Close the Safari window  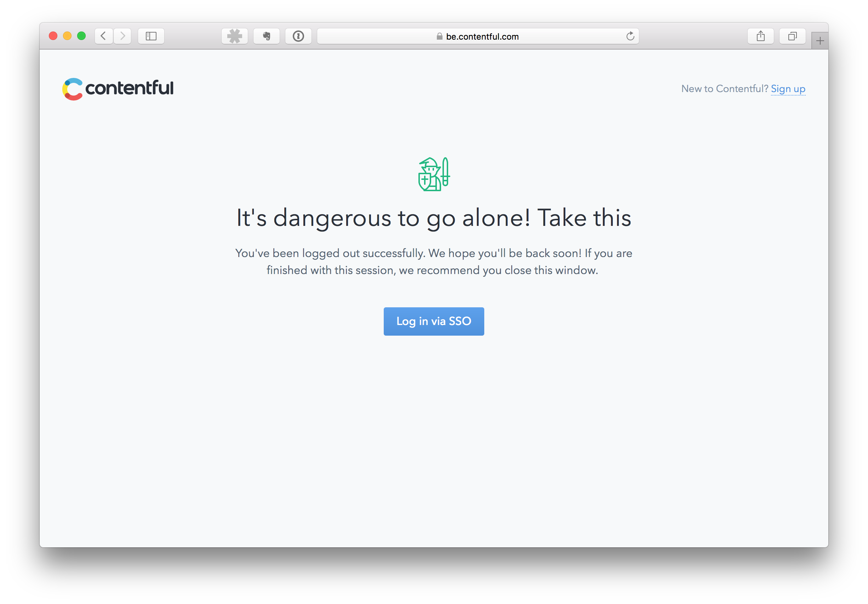(x=53, y=36)
